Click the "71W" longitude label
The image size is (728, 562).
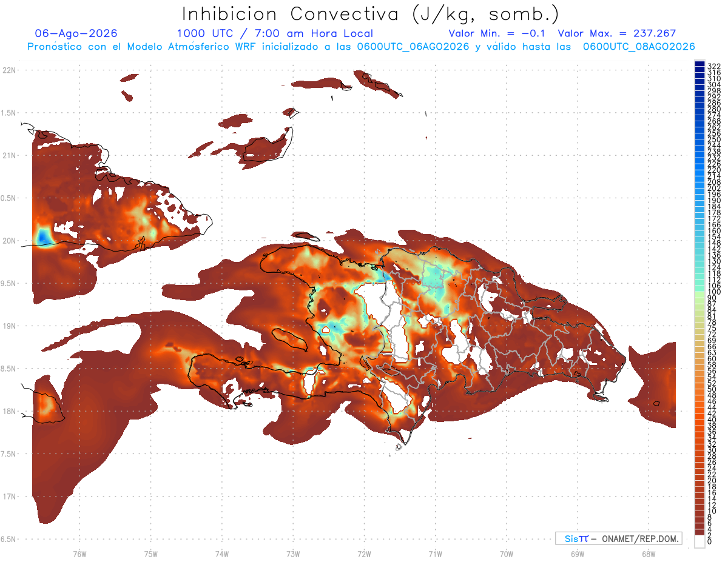tap(436, 553)
